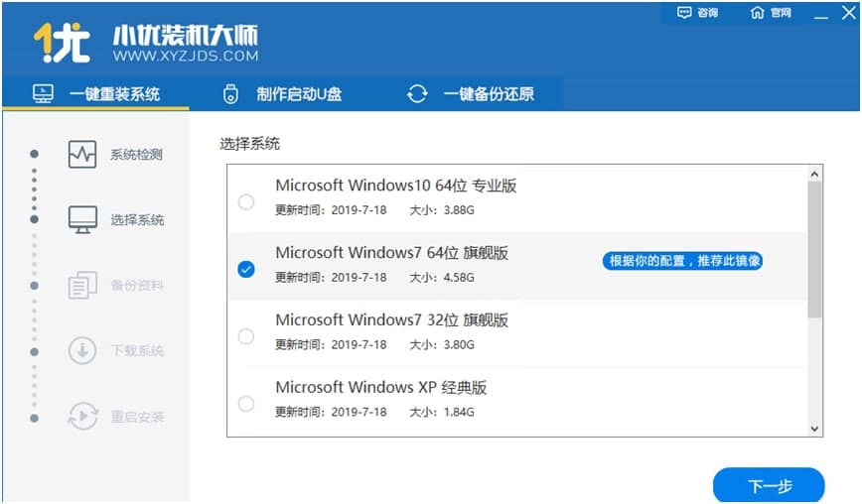Click 大小: 3.80G text
Screen dimensions: 862x504
[442, 345]
